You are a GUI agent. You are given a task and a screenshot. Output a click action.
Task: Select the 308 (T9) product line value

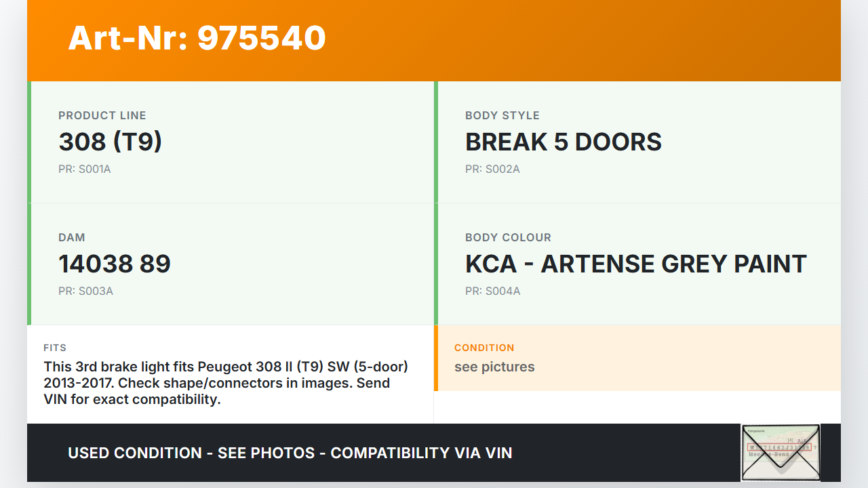pyautogui.click(x=111, y=142)
